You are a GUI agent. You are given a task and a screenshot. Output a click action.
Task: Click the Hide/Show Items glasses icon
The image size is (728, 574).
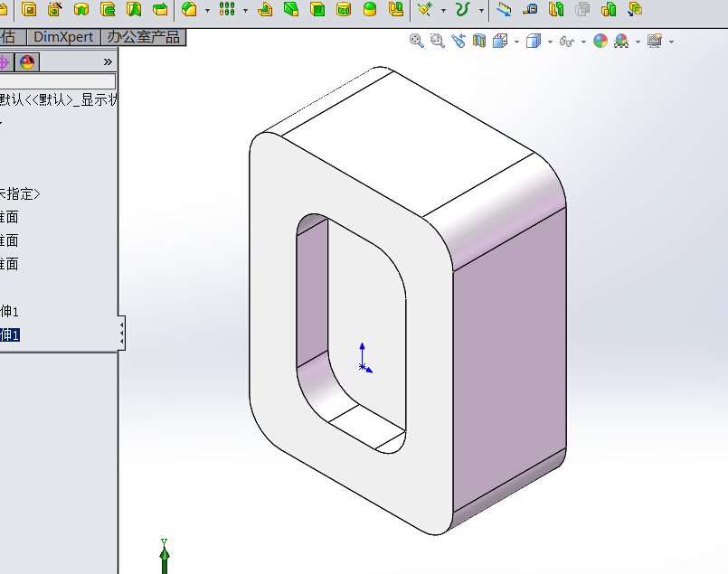pos(567,42)
